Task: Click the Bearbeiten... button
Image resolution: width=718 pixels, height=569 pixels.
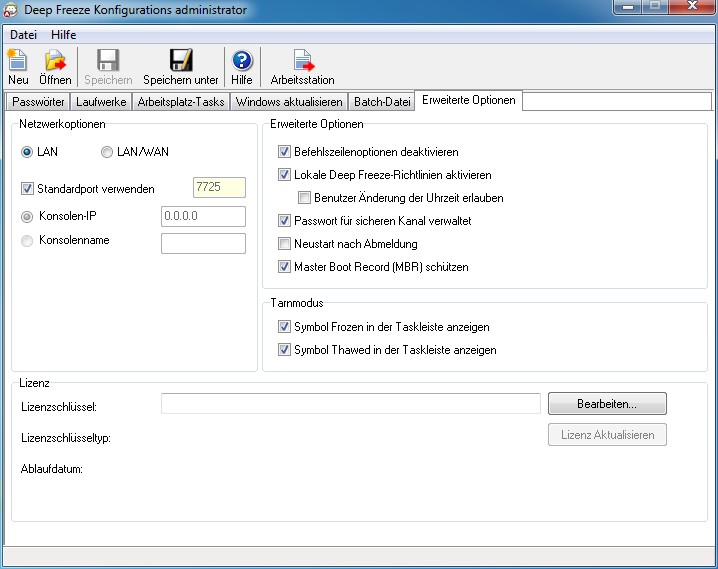Action: [x=607, y=404]
